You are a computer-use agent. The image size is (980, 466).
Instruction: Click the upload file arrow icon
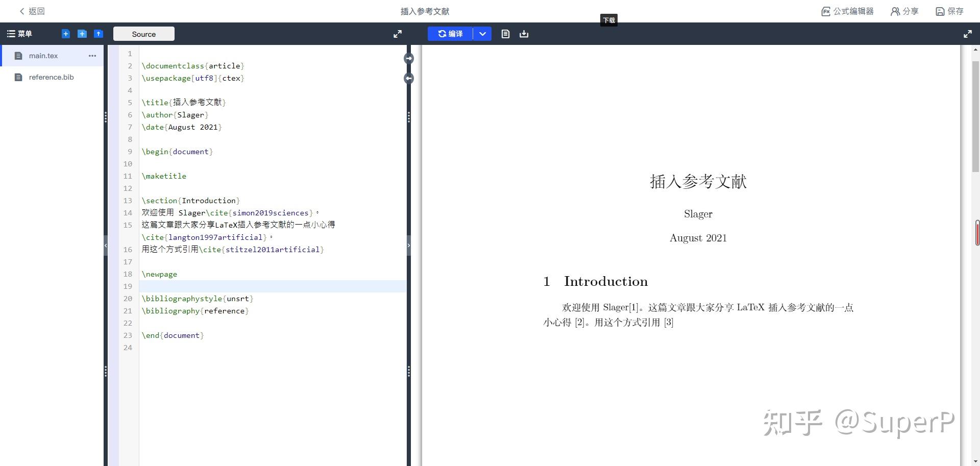click(99, 34)
